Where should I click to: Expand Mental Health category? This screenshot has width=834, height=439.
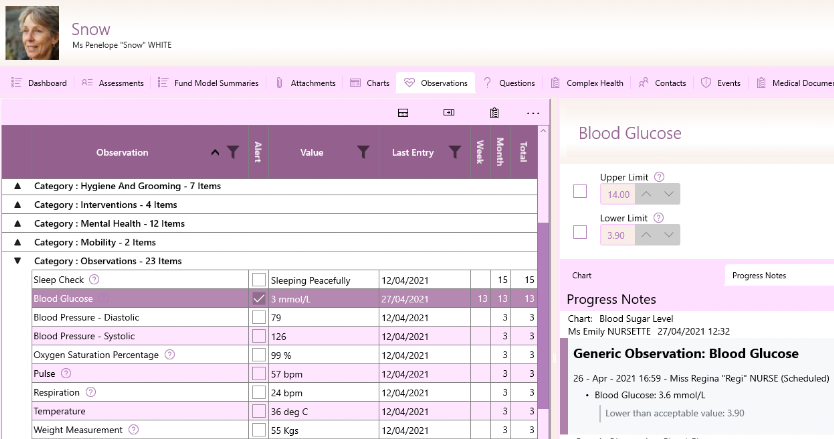(x=18, y=223)
